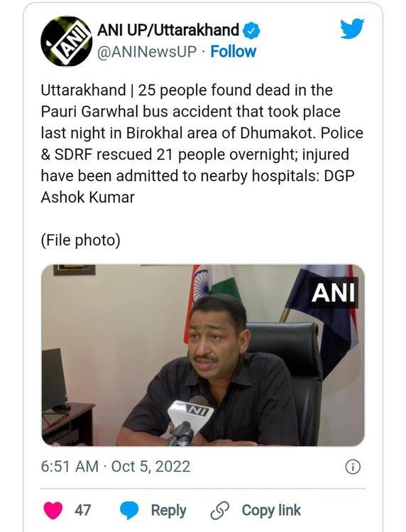Viewport: 406px width, 532px height.
Task: Click the ANI watermark on photo
Action: pyautogui.click(x=333, y=292)
